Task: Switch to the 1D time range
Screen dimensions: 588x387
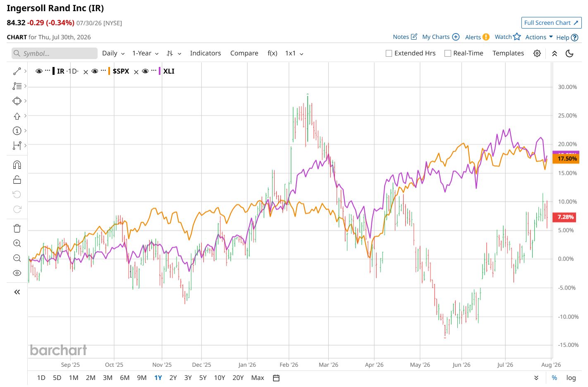Action: coord(41,377)
